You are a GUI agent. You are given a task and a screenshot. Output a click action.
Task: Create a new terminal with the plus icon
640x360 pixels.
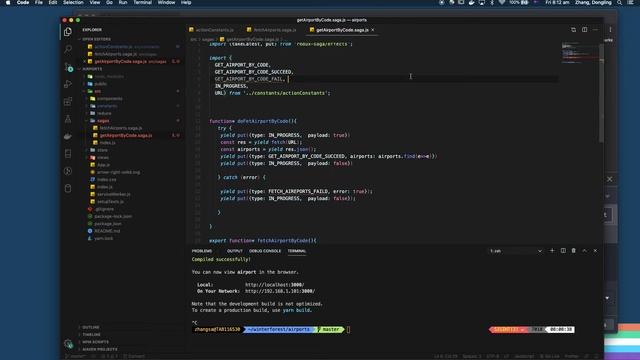(552, 251)
